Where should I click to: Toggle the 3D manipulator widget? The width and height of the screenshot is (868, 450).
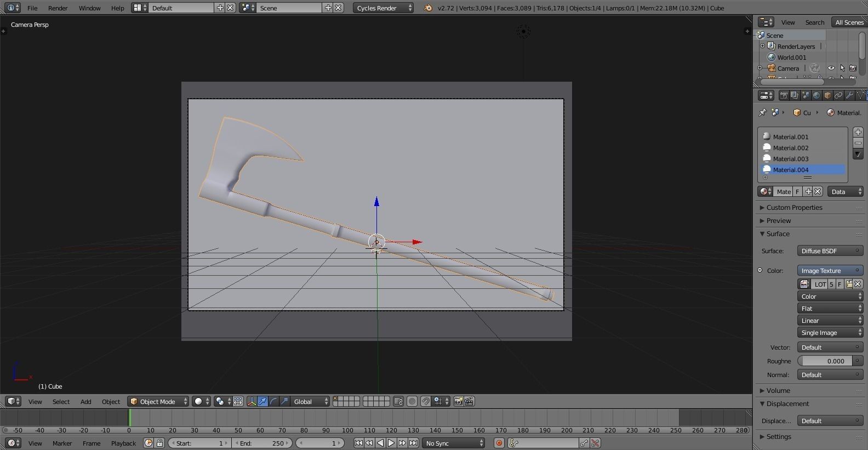tap(252, 401)
